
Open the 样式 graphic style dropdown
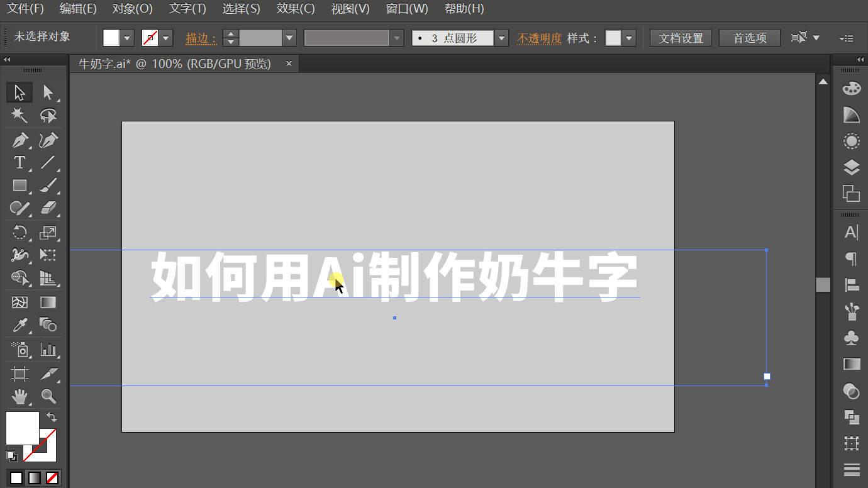pyautogui.click(x=630, y=38)
